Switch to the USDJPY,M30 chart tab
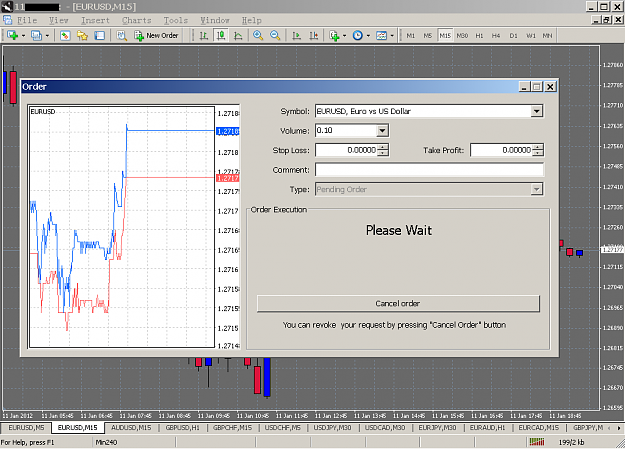The height and width of the screenshot is (449, 625). (332, 428)
